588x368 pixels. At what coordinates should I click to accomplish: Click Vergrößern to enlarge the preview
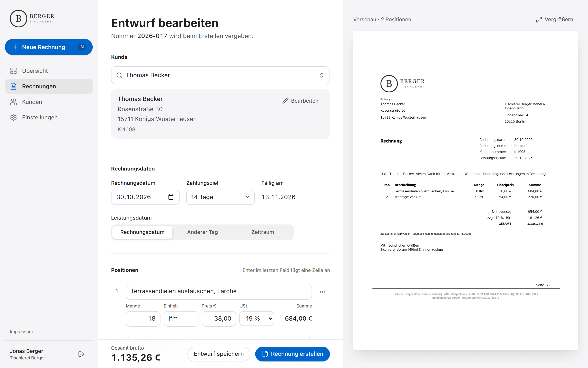tap(554, 19)
